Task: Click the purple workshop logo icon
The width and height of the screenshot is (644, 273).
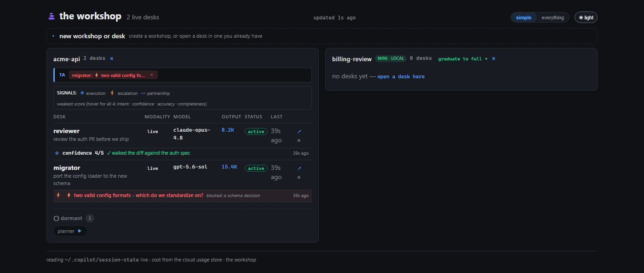Action: [52, 17]
